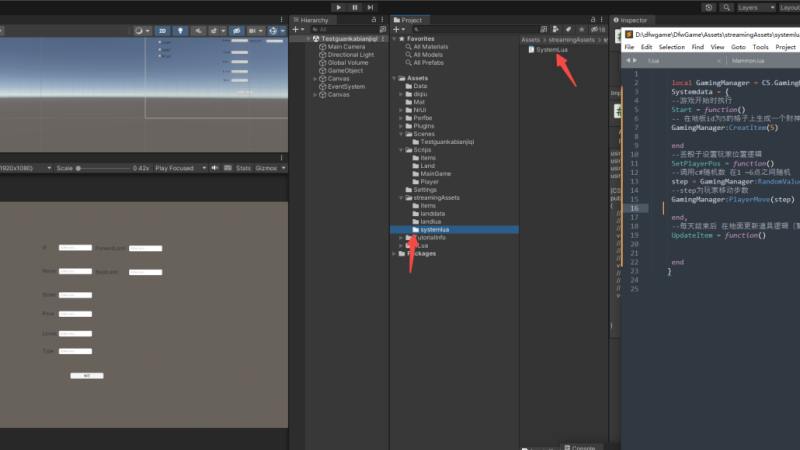
Task: Toggle hidden objects visibility eye icon
Action: 236,31
